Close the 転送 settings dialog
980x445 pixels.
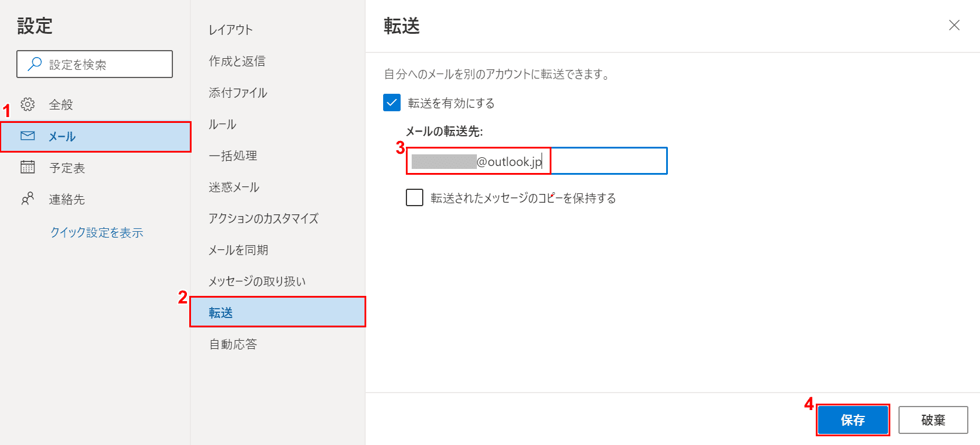pyautogui.click(x=954, y=25)
